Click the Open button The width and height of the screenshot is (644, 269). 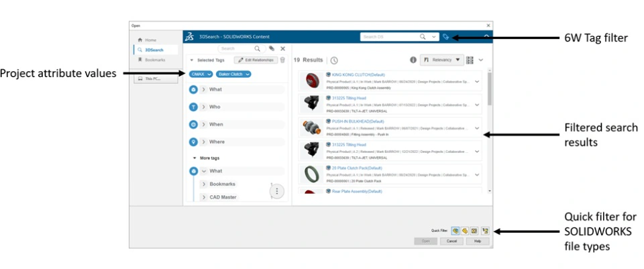425,241
